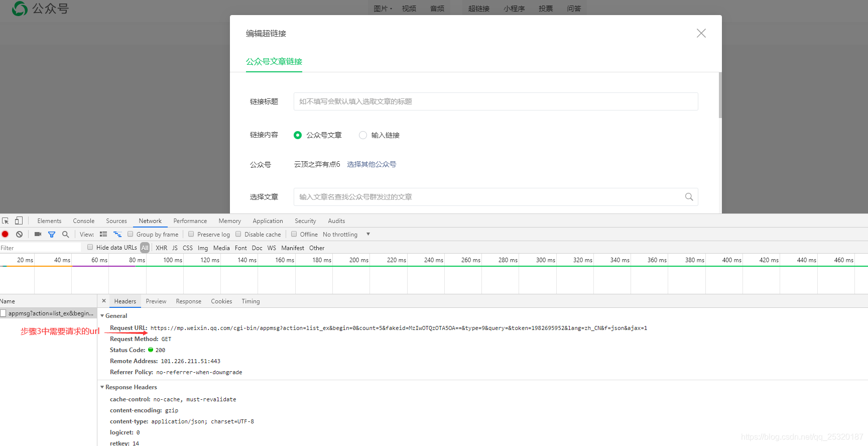The height and width of the screenshot is (446, 868).
Task: Show the Cookies tab
Action: coord(221,301)
